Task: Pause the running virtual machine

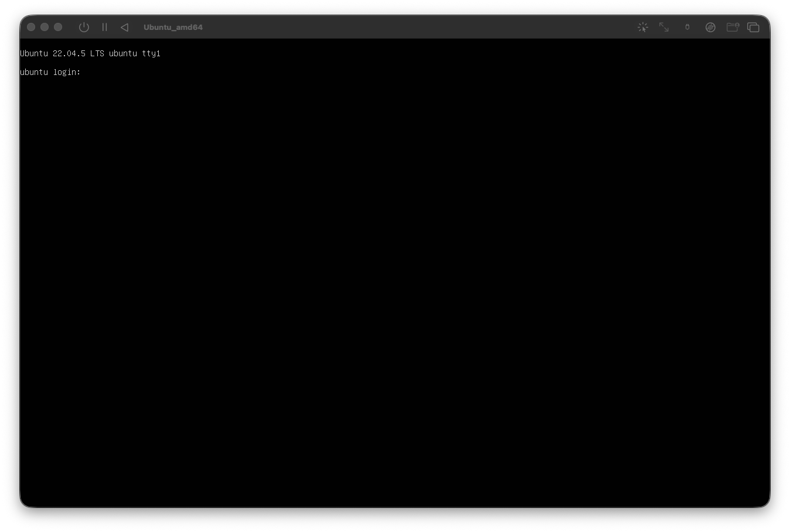Action: pyautogui.click(x=104, y=27)
